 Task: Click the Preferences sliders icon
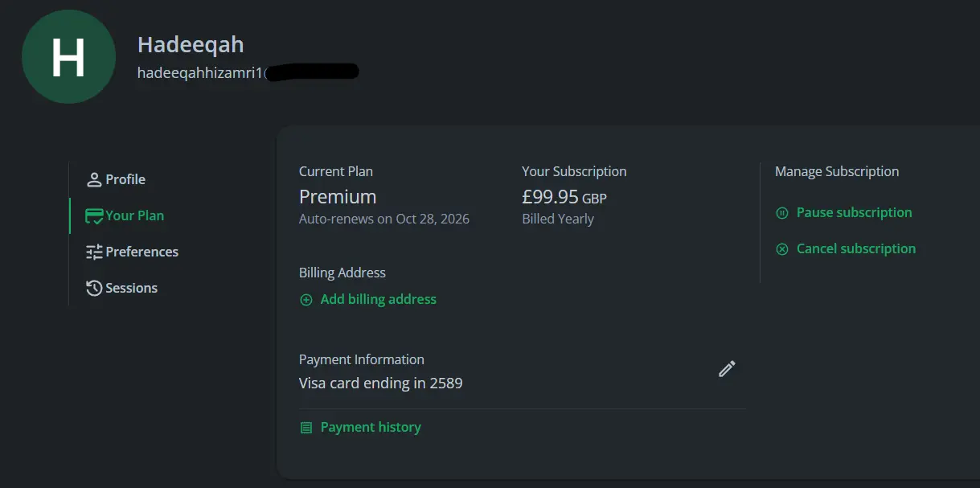point(94,252)
